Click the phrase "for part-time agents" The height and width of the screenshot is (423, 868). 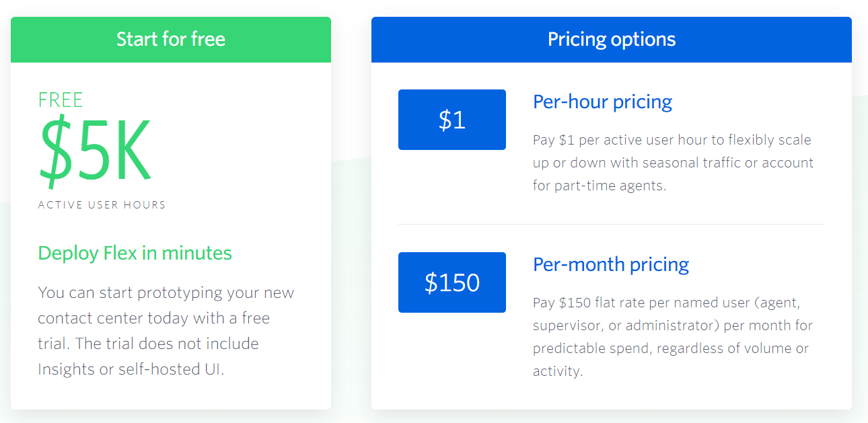pyautogui.click(x=600, y=186)
